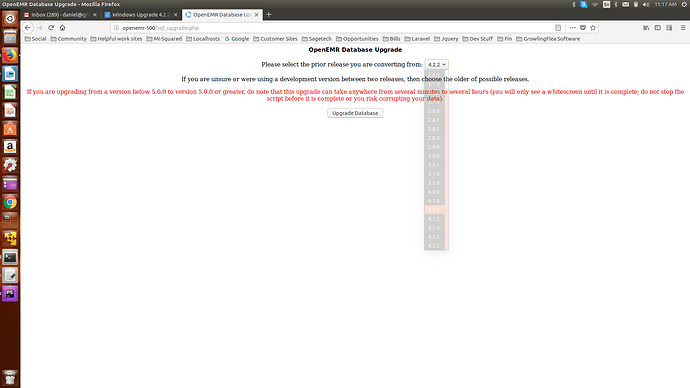Open the reader view icon in URL bar
The height and width of the screenshot is (388, 690).
tap(558, 28)
